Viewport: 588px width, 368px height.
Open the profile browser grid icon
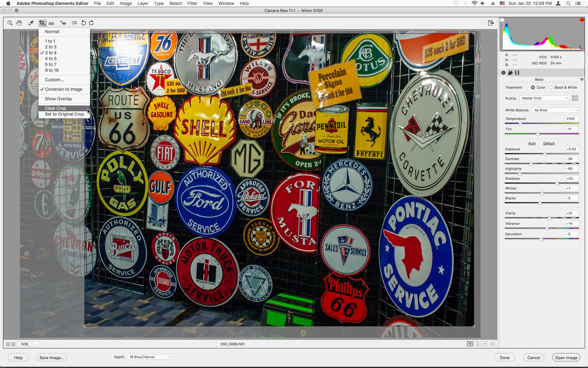click(x=575, y=98)
